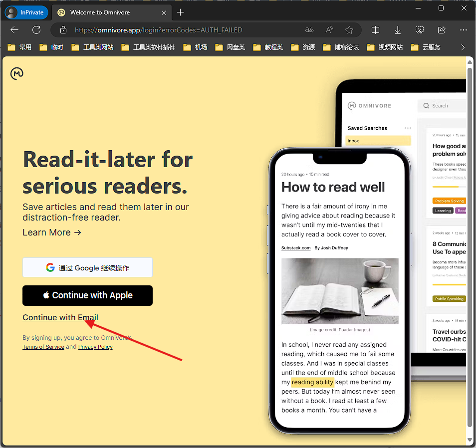Close the Welcome to Omnivore tab
This screenshot has width=476, height=448.
tap(164, 12)
